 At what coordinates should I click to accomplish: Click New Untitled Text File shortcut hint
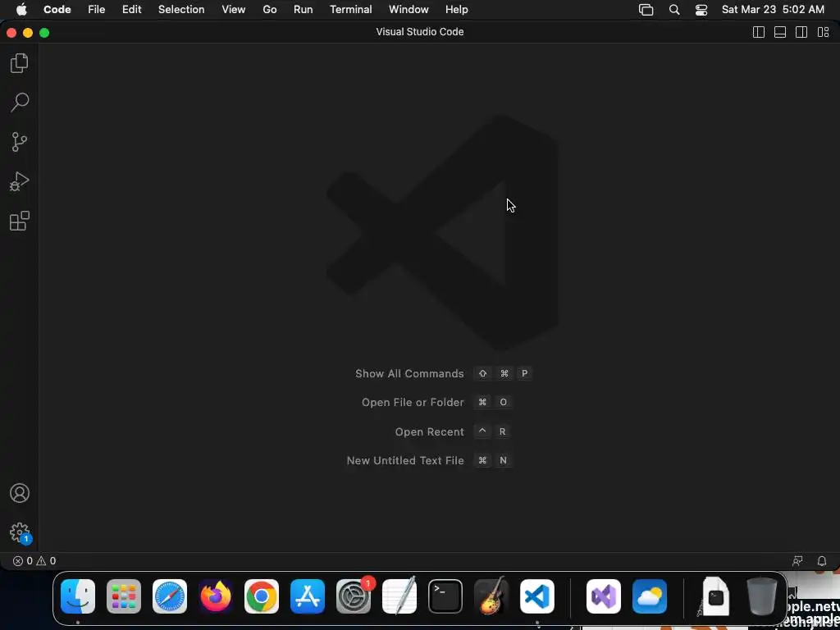[429, 461]
